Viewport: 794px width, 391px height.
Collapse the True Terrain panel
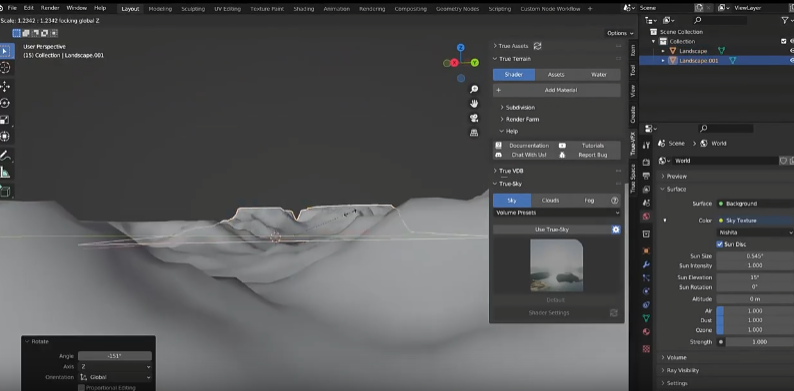495,59
